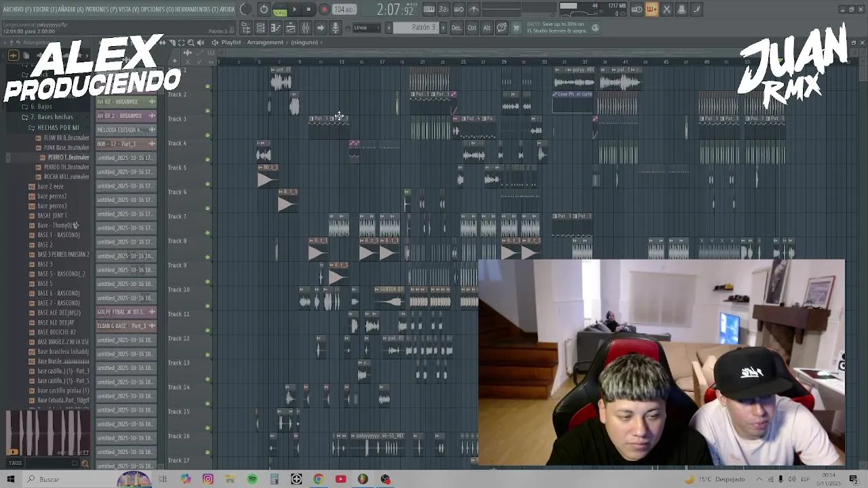Image resolution: width=868 pixels, height=488 pixels.
Task: Mute Track 14 using its green LED
Action: click(x=208, y=403)
